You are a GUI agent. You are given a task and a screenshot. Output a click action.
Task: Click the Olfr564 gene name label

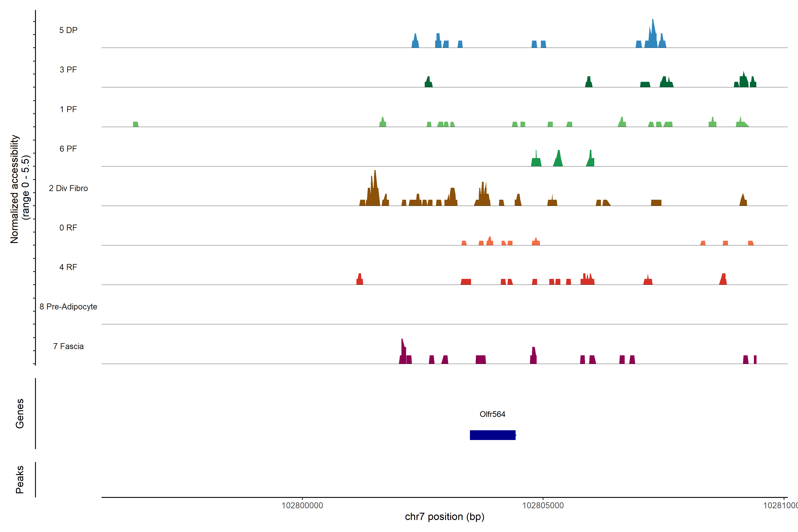click(492, 414)
